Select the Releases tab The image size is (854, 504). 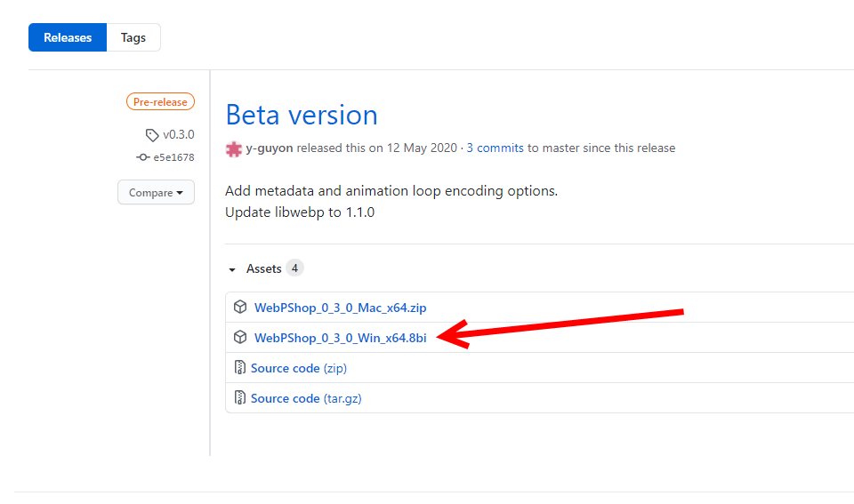click(68, 37)
